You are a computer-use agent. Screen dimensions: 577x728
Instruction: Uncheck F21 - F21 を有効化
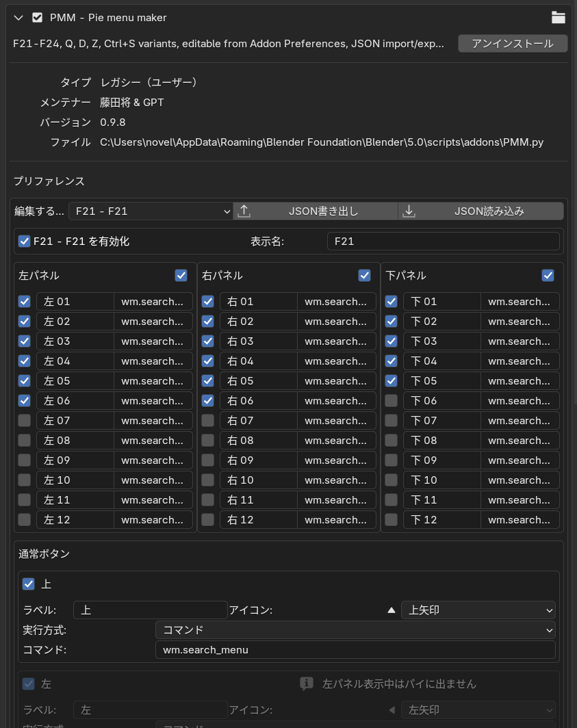25,241
